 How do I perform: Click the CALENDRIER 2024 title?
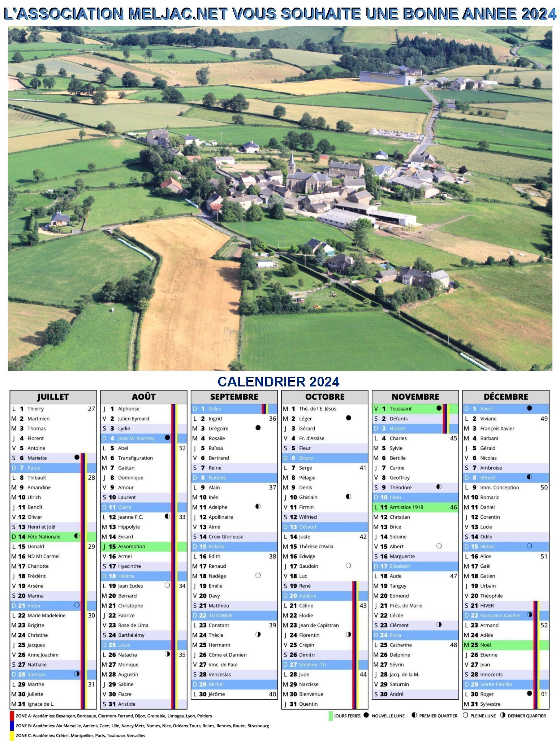click(x=279, y=382)
